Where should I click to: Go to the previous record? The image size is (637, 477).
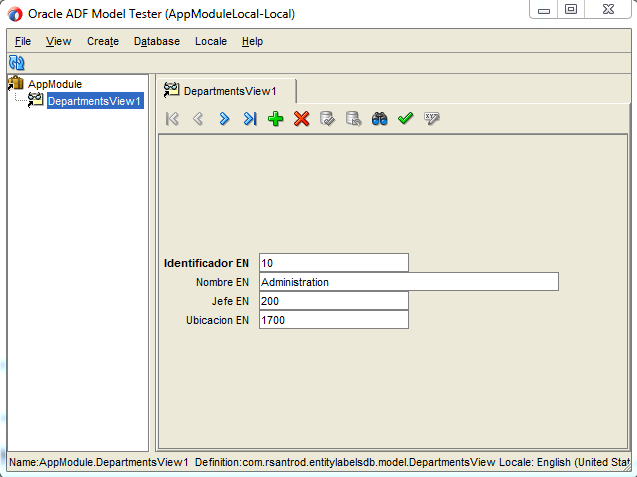tap(198, 119)
